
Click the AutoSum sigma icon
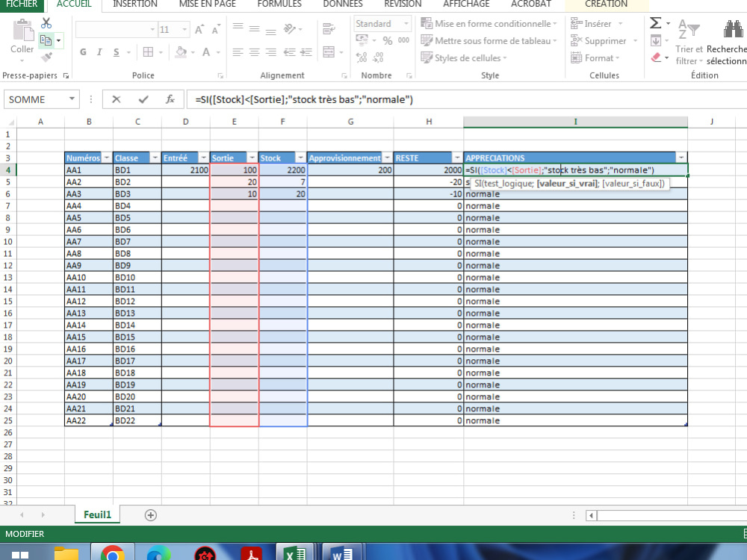point(656,23)
